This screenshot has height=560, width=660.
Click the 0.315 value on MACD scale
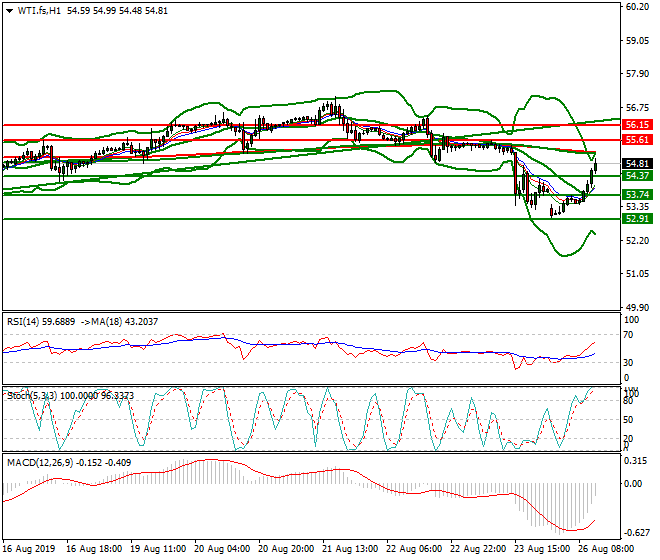click(636, 461)
